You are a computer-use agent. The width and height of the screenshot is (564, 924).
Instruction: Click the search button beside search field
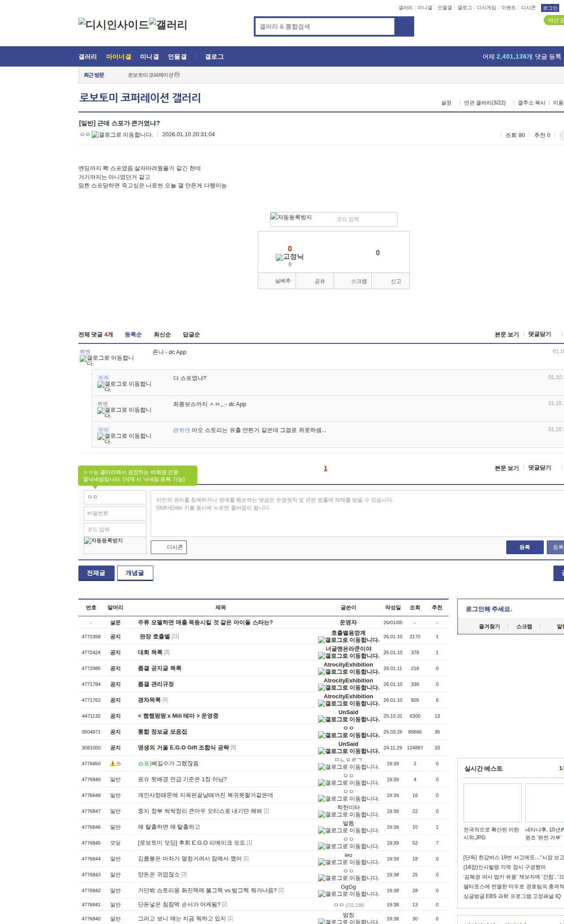404,26
